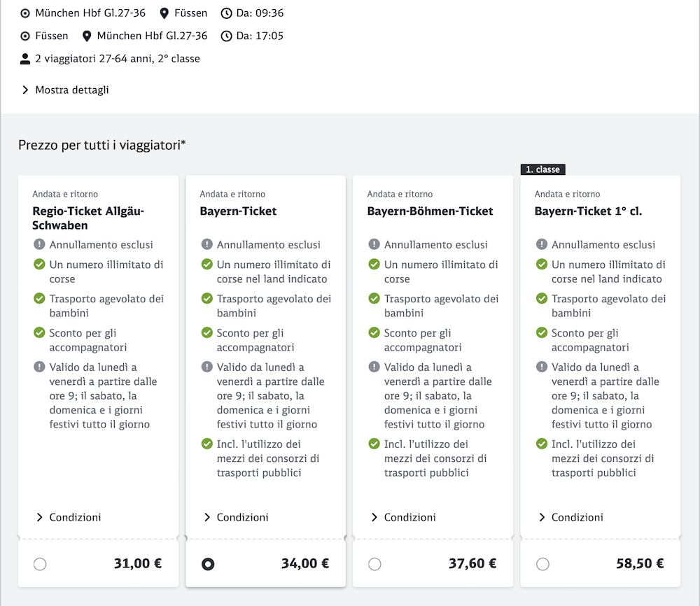Choose the Bayern-Ticket 1° cl. 58,50 € option
This screenshot has width=700, height=606.
click(542, 564)
